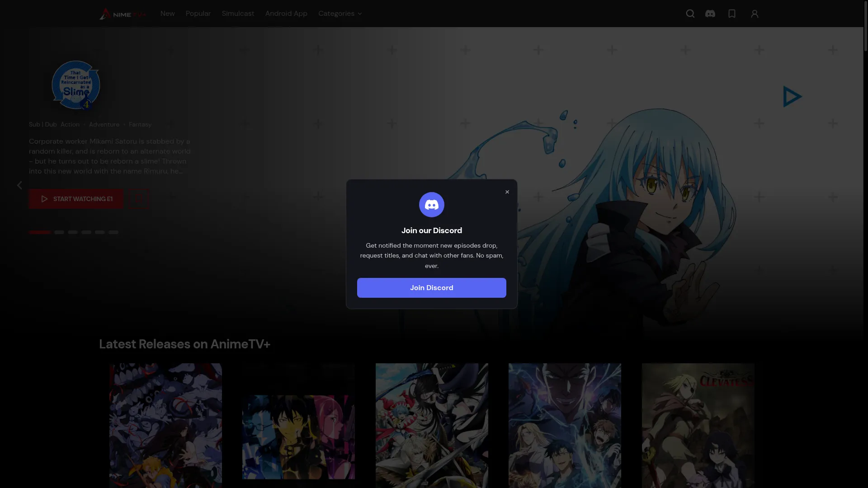Open the Clevatess poster thumbnail
Screen dimensions: 868x488
tap(698, 426)
